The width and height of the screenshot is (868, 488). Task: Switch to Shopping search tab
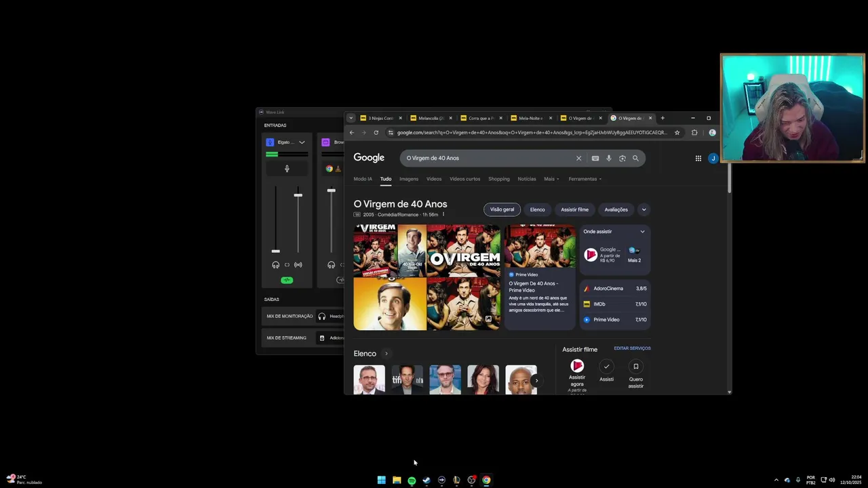[x=498, y=179]
